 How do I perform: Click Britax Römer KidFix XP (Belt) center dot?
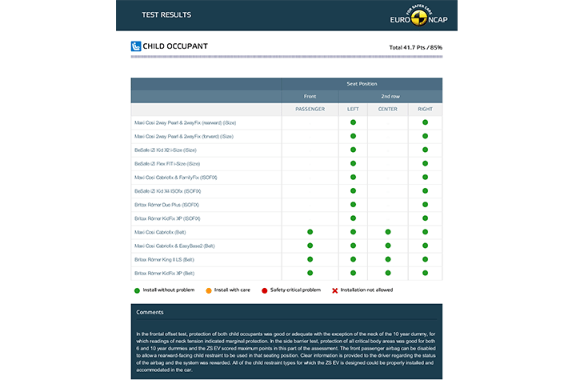click(387, 273)
